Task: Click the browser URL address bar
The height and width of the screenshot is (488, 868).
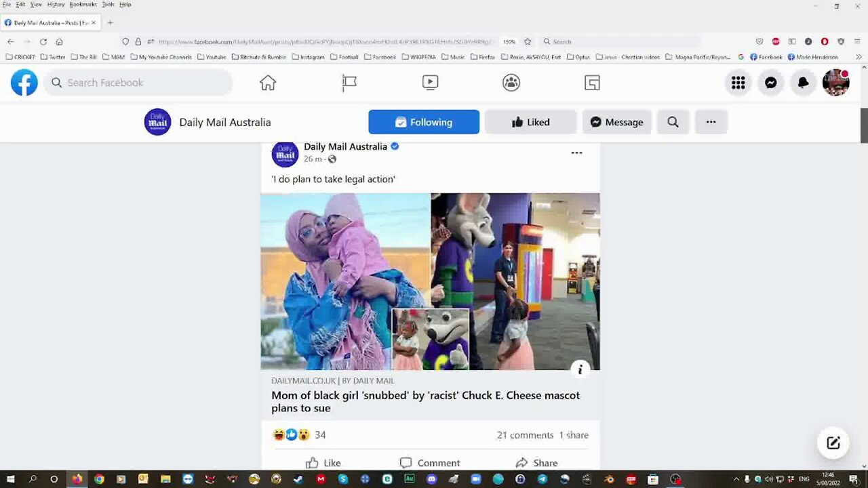Action: click(325, 41)
